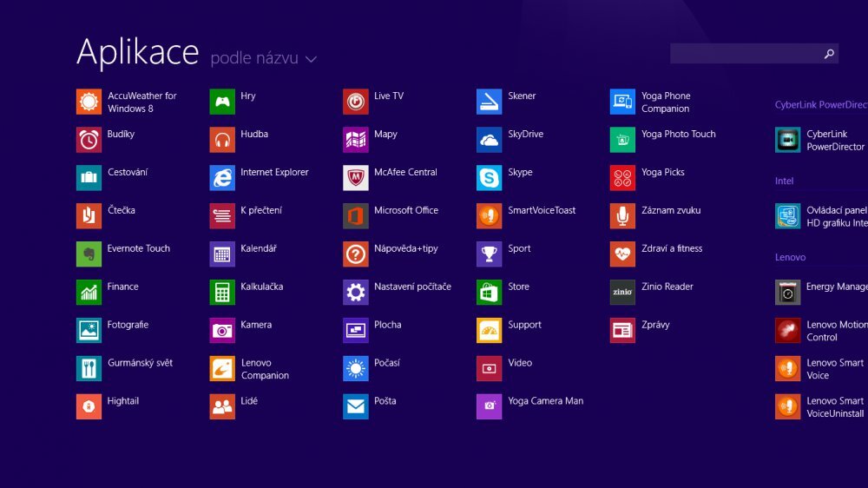Click the 'Yoga Camera Man' label text
Image resolution: width=868 pixels, height=488 pixels.
tap(546, 401)
